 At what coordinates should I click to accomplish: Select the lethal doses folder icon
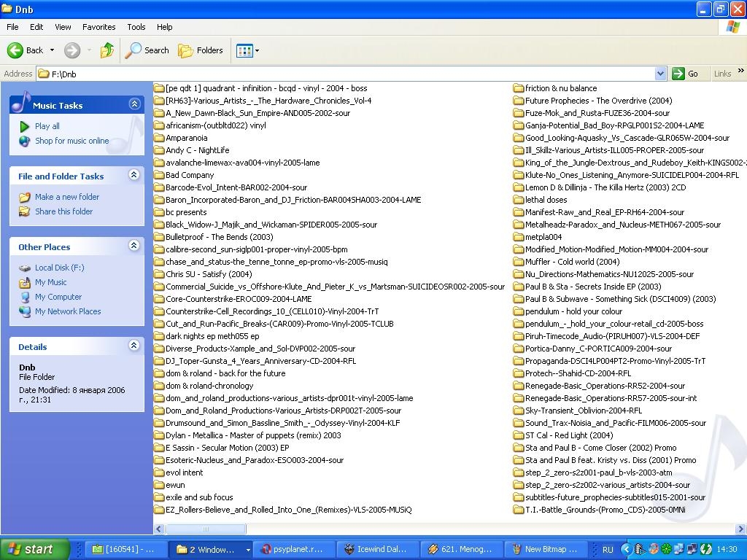coord(519,200)
